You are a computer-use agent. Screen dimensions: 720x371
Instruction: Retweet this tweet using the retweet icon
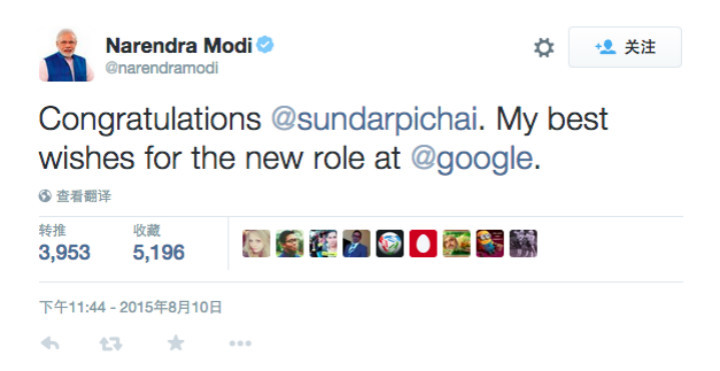coord(111,343)
